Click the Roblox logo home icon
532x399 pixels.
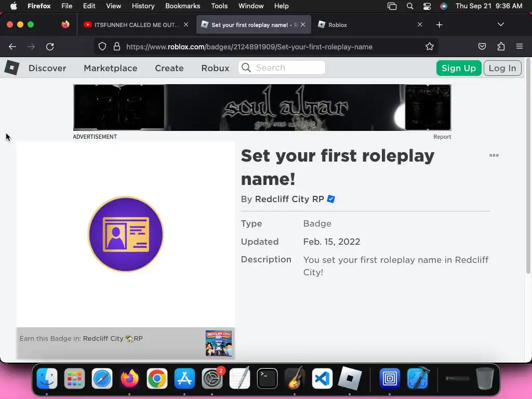coord(12,68)
